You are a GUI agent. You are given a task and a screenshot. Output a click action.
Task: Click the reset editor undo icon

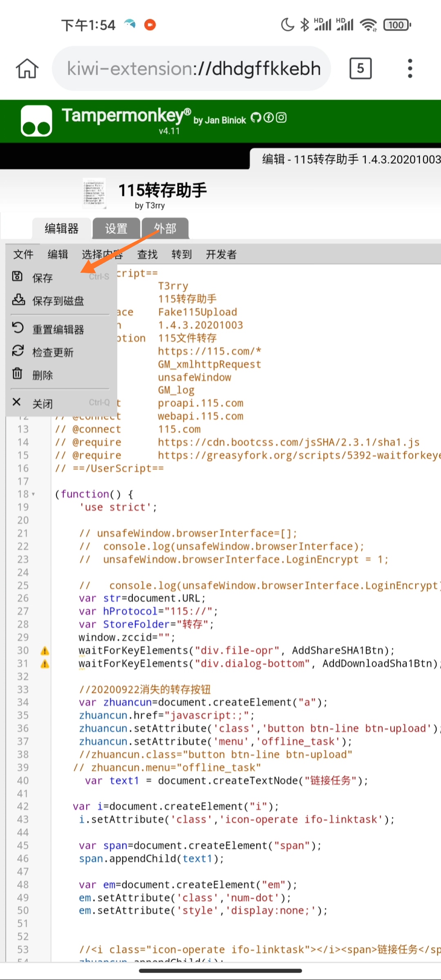pos(18,327)
